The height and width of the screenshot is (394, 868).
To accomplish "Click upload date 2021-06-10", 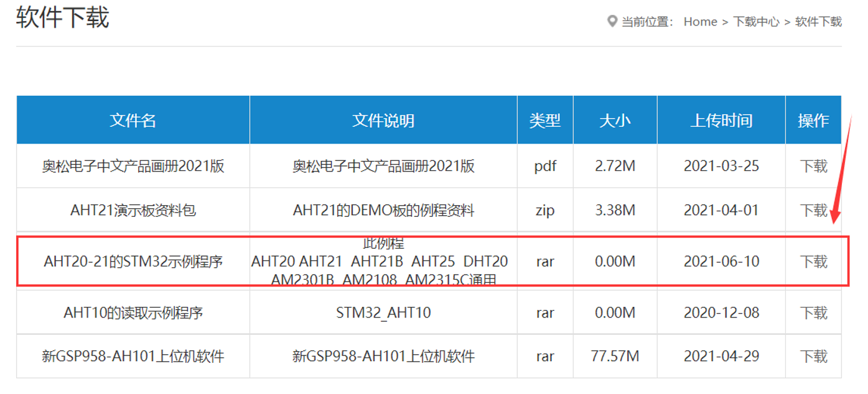I will coord(721,261).
